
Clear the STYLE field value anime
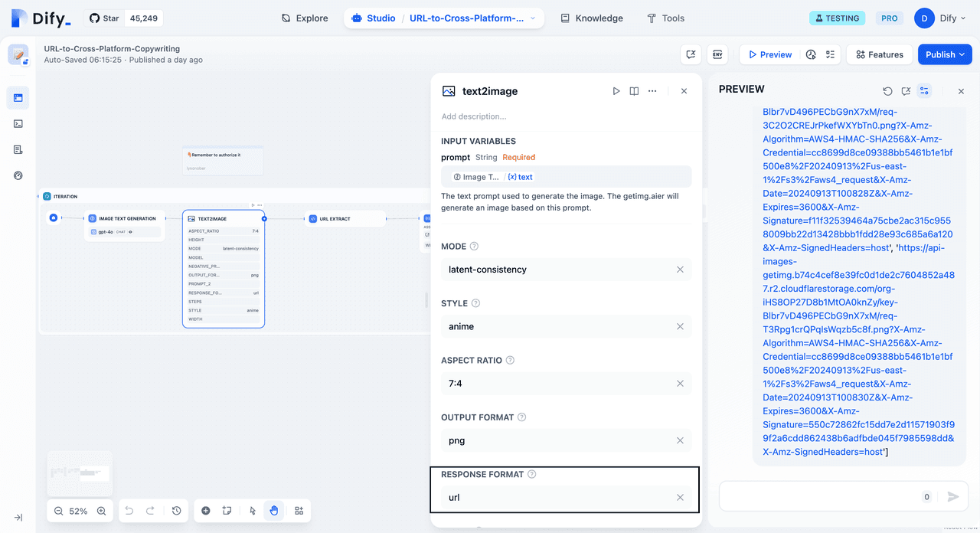point(680,327)
